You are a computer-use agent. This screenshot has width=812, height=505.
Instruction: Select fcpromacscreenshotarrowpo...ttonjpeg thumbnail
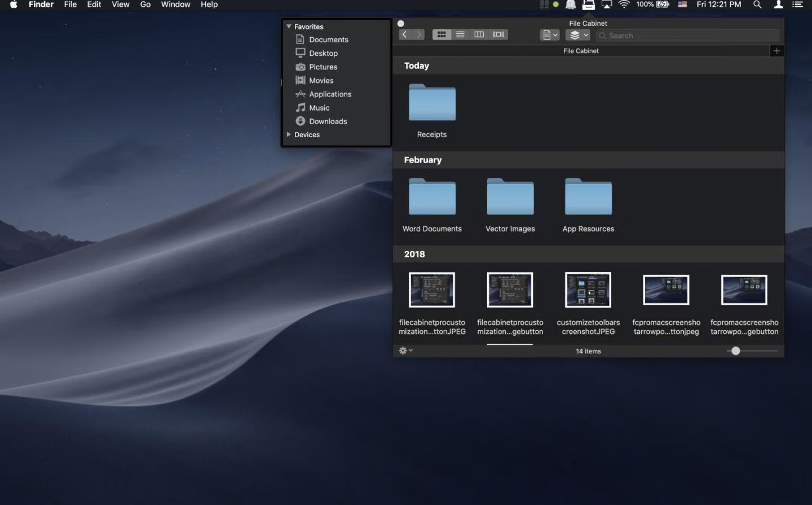click(666, 290)
